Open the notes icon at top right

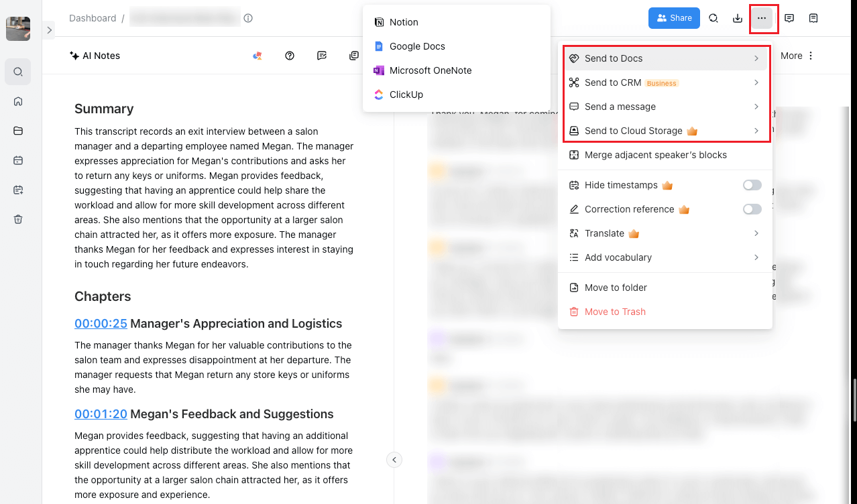tap(813, 18)
